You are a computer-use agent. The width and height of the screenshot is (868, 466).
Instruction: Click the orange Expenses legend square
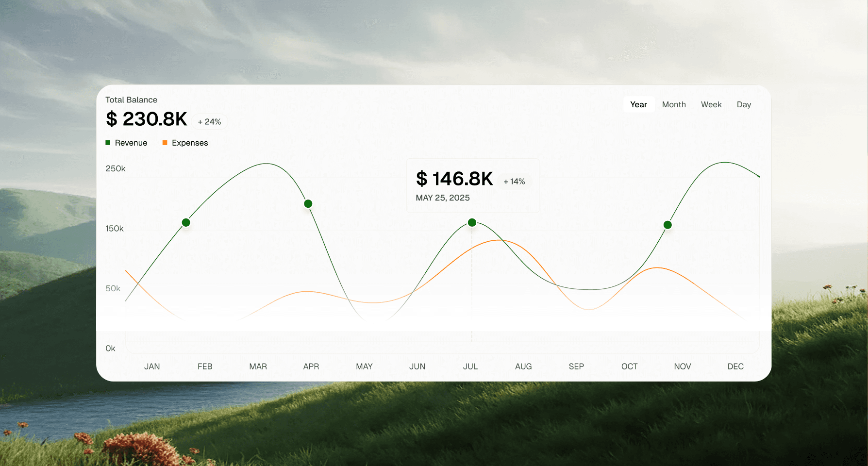(165, 143)
